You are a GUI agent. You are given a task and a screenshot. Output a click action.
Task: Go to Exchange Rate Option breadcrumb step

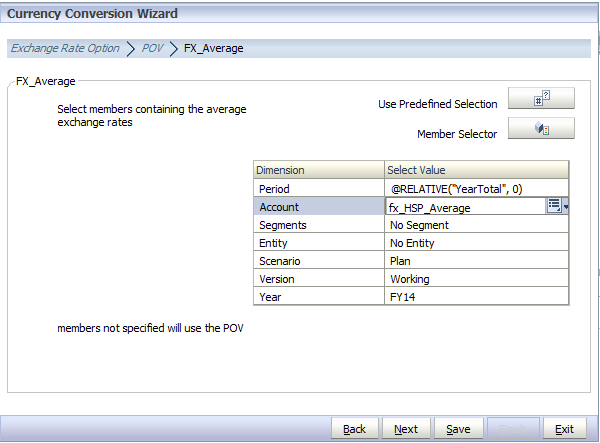click(x=65, y=48)
